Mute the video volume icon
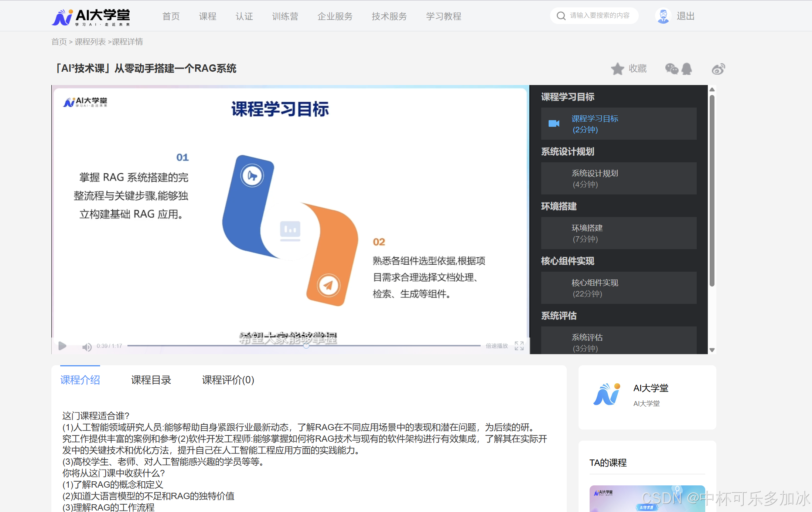 click(x=86, y=346)
